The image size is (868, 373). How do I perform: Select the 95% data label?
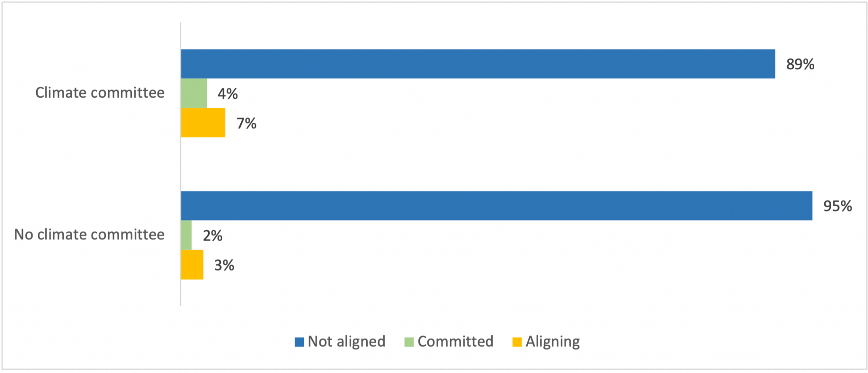pos(837,206)
